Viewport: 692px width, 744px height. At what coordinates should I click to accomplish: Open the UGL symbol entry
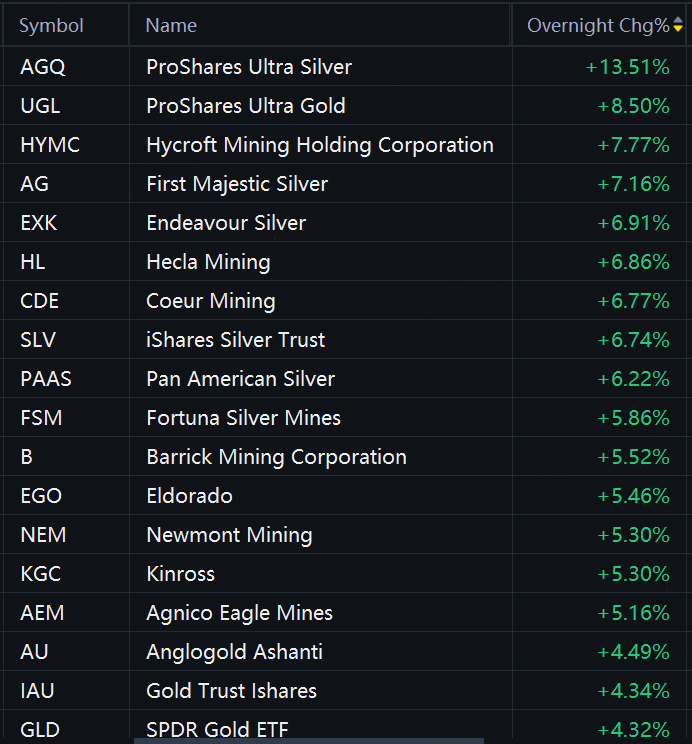point(38,106)
